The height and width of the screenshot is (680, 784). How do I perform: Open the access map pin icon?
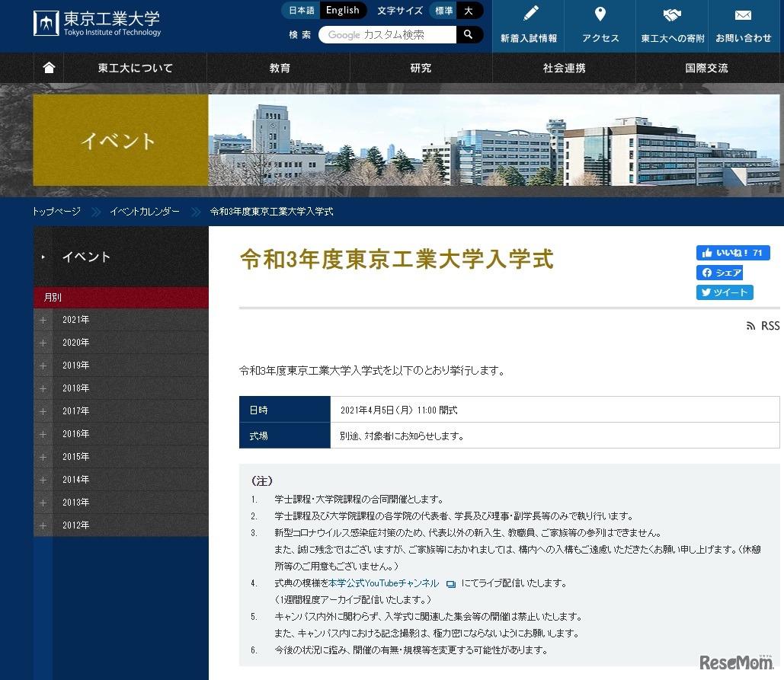pyautogui.click(x=600, y=14)
